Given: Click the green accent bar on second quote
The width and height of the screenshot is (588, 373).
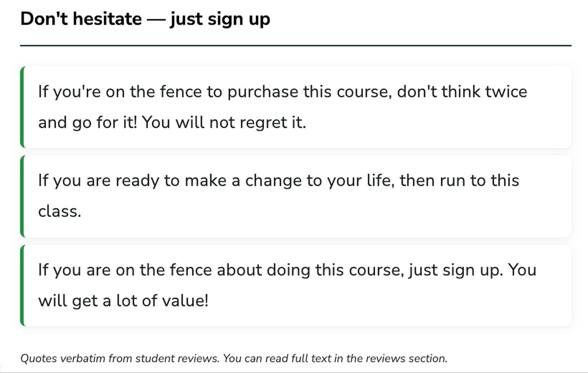Looking at the screenshot, I should coord(22,196).
